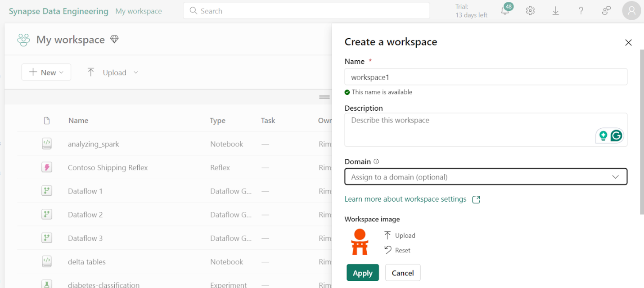Apply the new workspace settings
Image resolution: width=644 pixels, height=288 pixels.
tap(362, 272)
